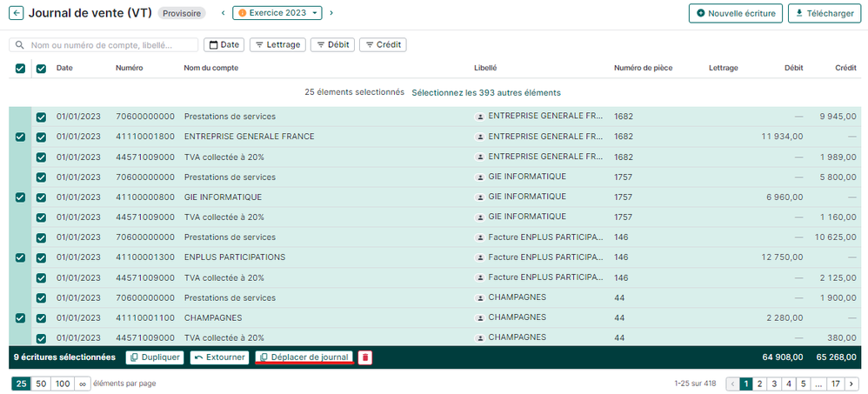Click the red trash delete icon
Viewport: 868px width, 394px height.
click(365, 357)
